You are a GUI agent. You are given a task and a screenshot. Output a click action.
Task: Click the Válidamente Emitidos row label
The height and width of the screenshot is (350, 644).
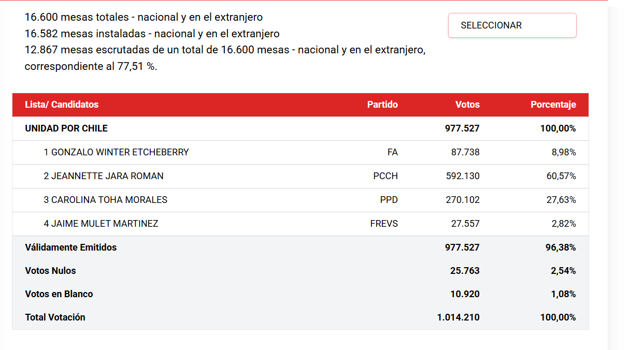pos(71,247)
